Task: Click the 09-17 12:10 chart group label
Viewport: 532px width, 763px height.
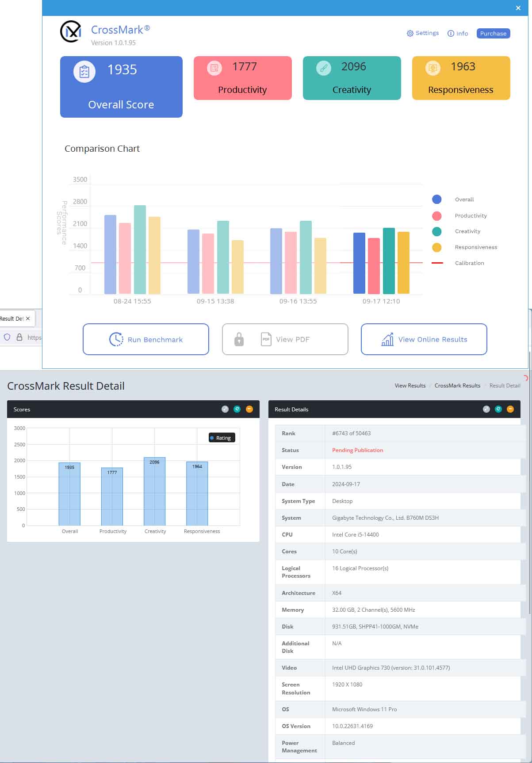Action: (x=381, y=301)
